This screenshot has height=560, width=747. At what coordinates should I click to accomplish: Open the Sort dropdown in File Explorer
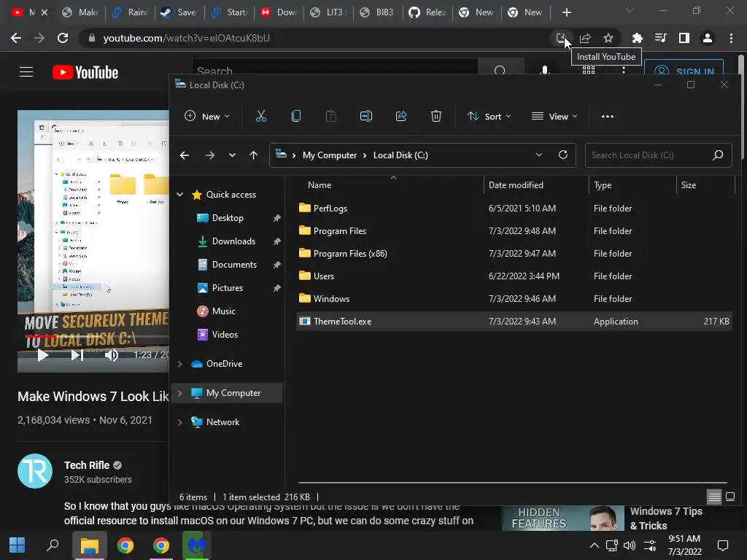click(489, 116)
